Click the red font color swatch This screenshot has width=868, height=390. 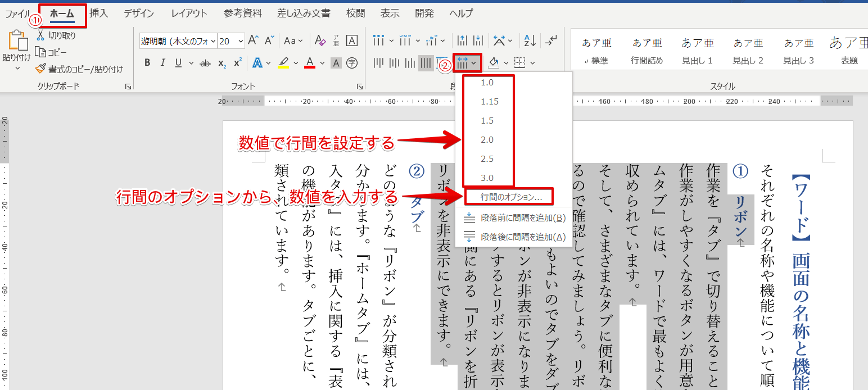[x=309, y=62]
